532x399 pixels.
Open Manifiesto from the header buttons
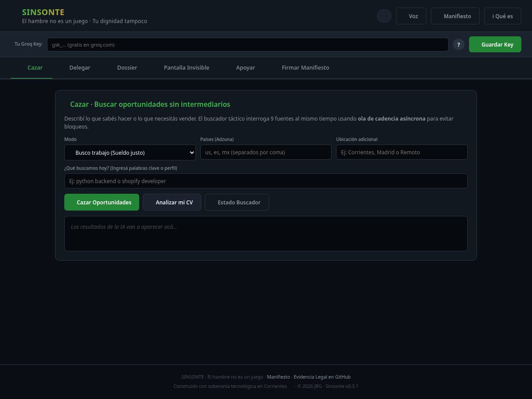click(455, 16)
